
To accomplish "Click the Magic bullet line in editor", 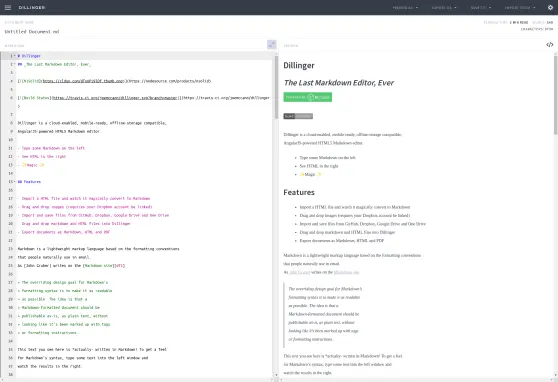I will tap(31, 165).
